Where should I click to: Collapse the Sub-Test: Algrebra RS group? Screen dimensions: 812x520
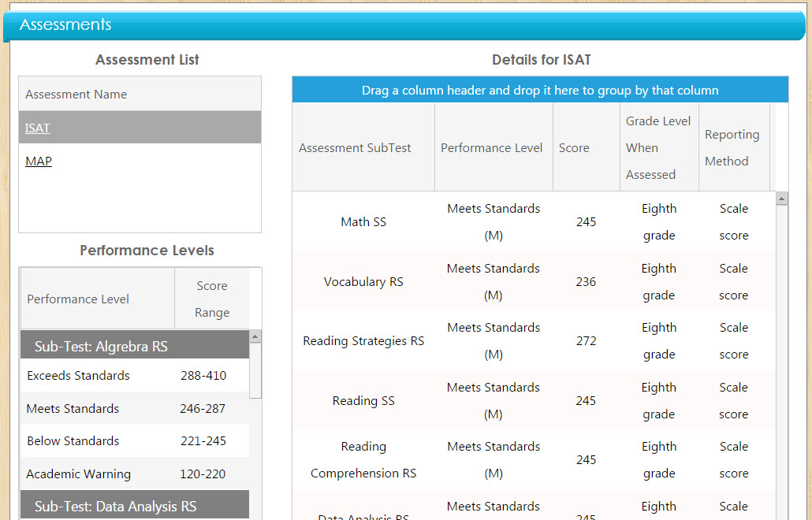click(135, 346)
